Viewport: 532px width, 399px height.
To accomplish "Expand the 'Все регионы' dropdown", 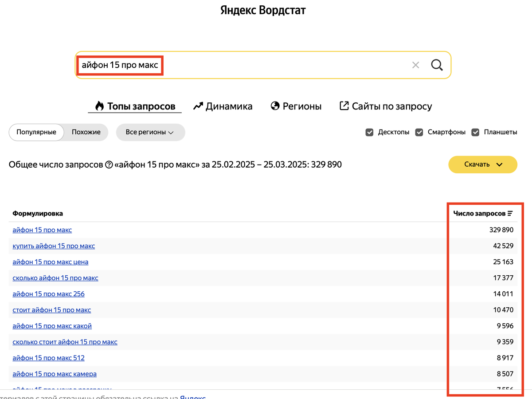I will click(150, 132).
